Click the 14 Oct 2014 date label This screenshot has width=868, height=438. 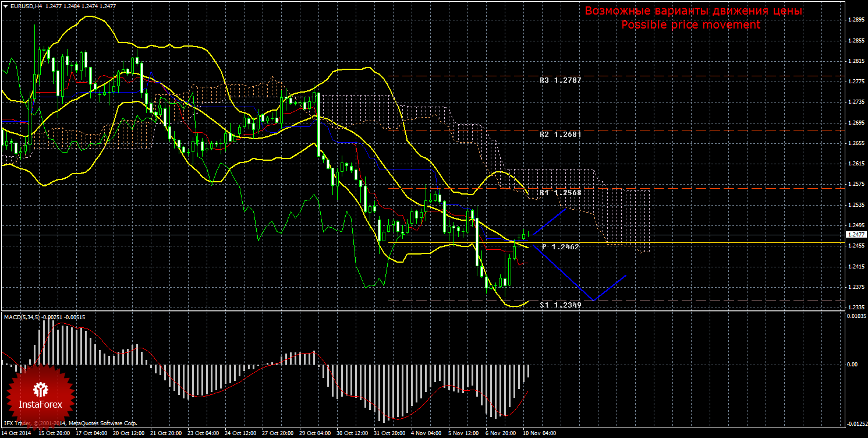(17, 433)
